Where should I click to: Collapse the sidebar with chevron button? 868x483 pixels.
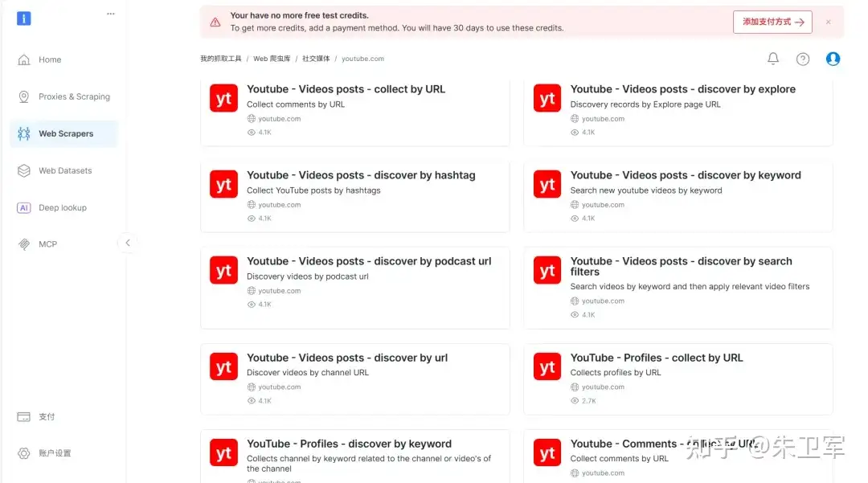click(128, 243)
